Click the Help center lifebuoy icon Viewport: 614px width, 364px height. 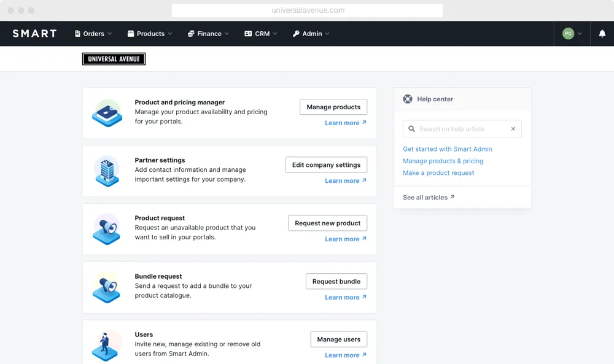click(407, 99)
